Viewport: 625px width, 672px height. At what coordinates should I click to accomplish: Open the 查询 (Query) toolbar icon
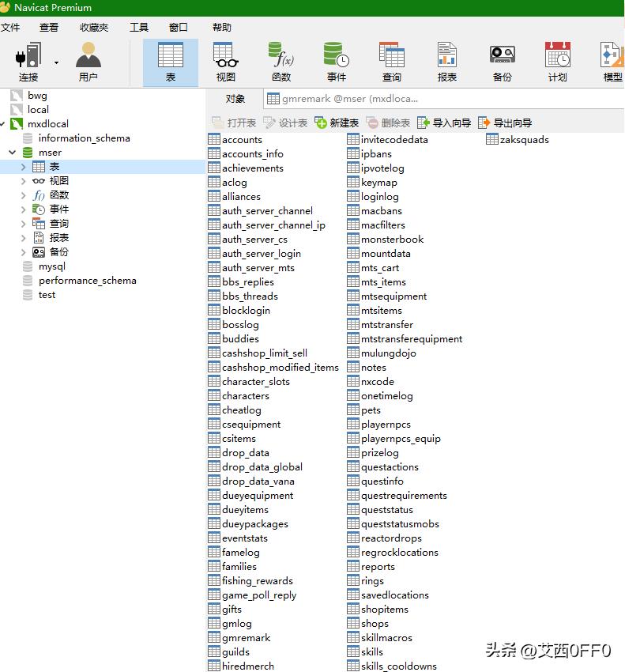(x=392, y=62)
